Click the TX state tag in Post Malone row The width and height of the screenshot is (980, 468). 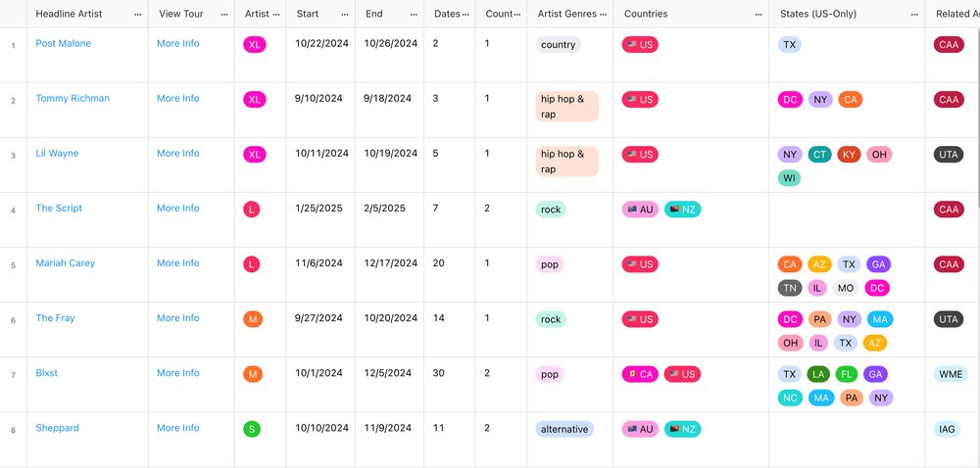(789, 45)
